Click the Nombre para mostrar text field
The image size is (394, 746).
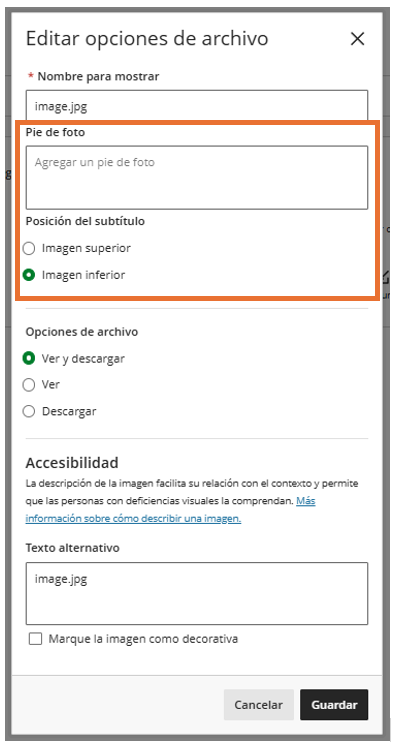[197, 106]
